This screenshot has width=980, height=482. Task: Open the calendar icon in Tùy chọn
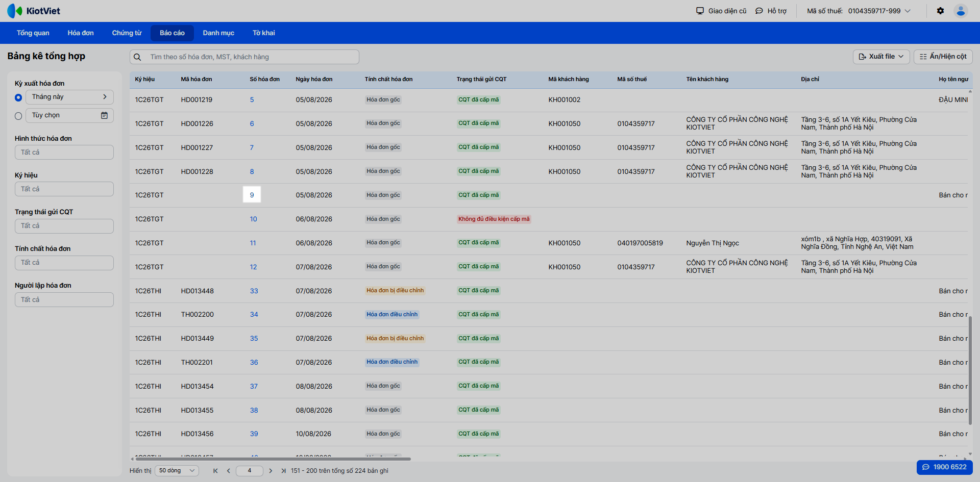click(x=104, y=115)
